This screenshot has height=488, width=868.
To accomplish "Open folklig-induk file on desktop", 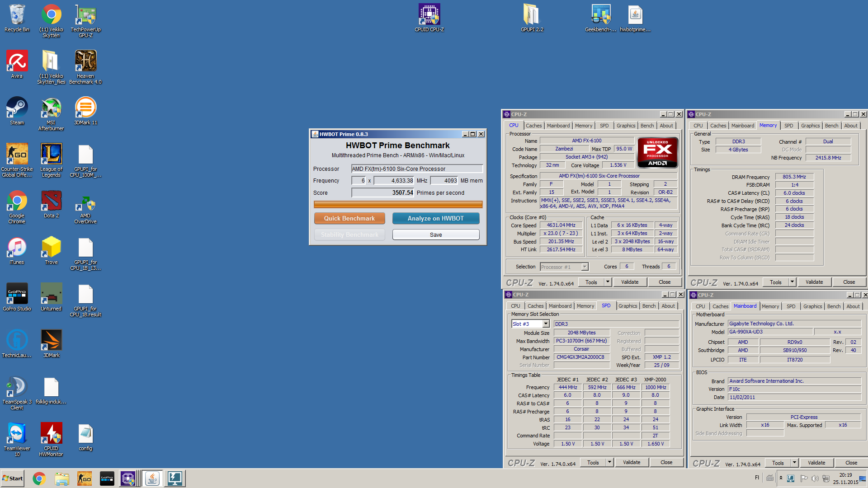I will coord(51,390).
